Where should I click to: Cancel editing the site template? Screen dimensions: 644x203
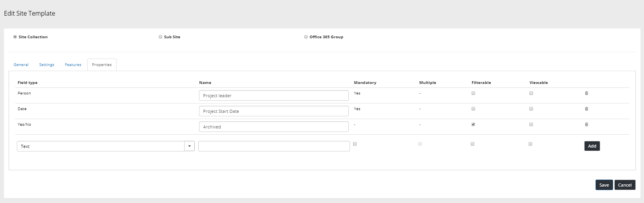[x=625, y=185]
